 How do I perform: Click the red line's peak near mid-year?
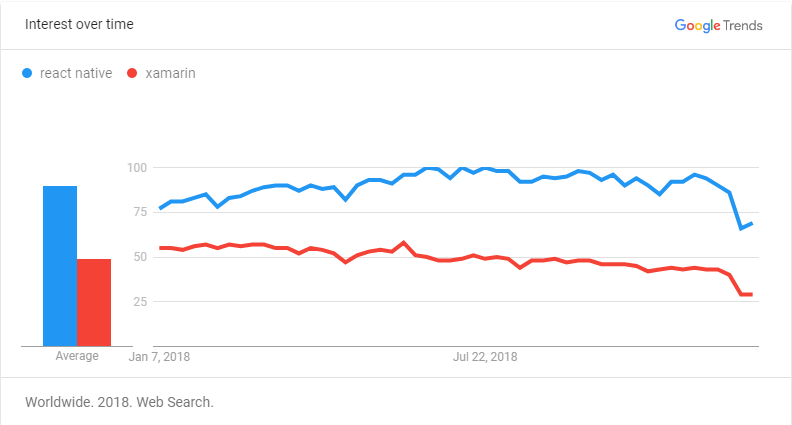[404, 243]
